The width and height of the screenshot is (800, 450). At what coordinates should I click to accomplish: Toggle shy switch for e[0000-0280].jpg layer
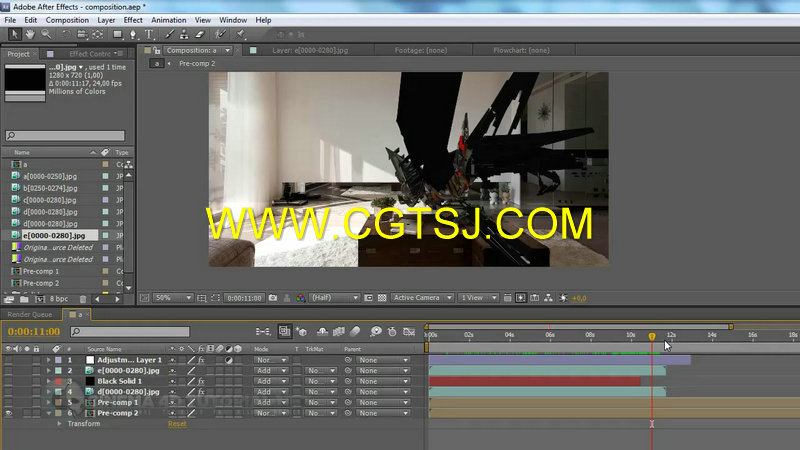pos(172,371)
